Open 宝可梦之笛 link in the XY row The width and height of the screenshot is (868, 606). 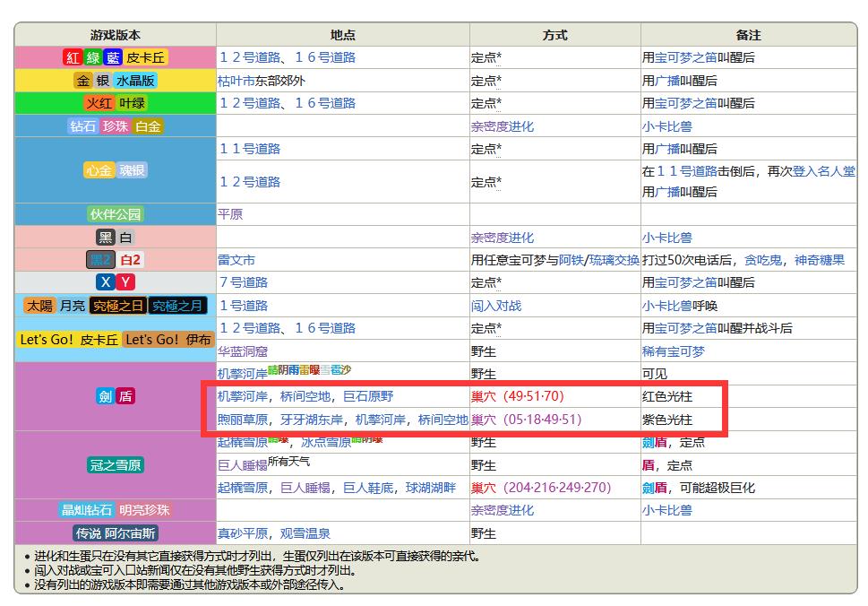point(686,282)
